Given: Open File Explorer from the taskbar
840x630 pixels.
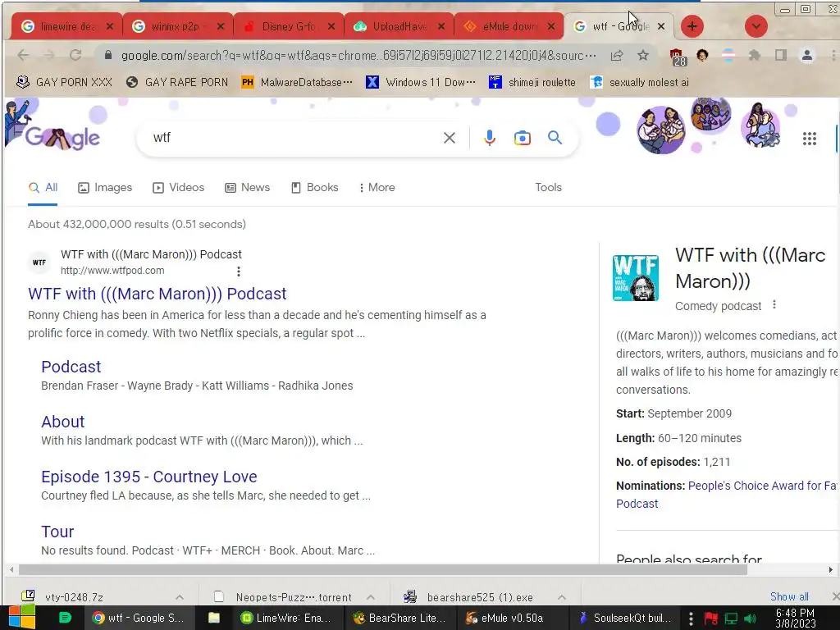Looking at the screenshot, I should pos(214,618).
